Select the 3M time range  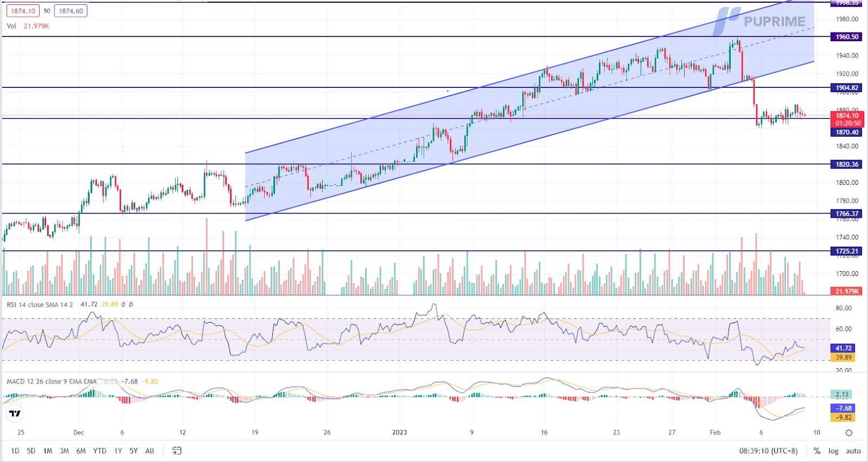pyautogui.click(x=64, y=451)
